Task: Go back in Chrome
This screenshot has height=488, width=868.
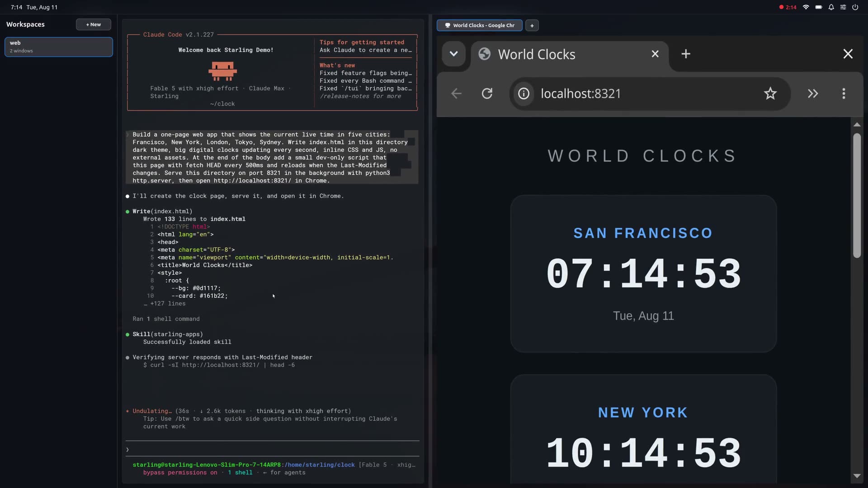Action: (x=456, y=94)
